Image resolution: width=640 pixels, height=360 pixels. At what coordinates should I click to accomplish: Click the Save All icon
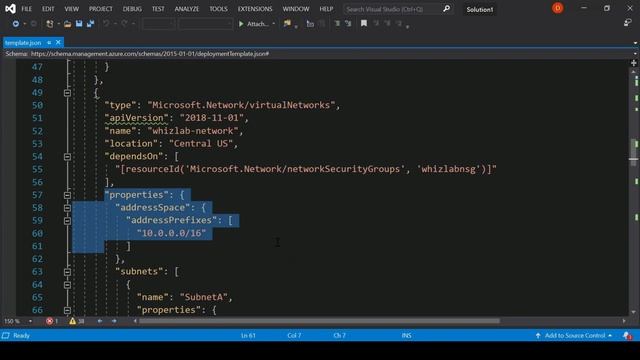click(x=91, y=24)
